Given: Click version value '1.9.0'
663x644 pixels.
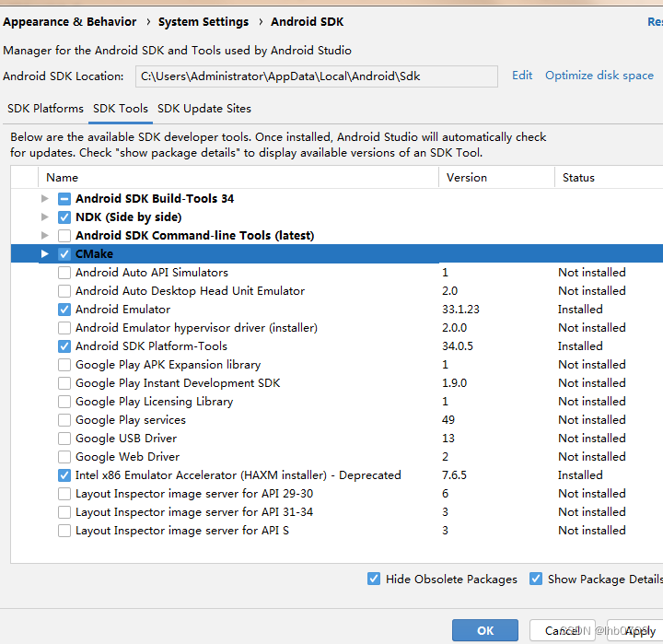Looking at the screenshot, I should [455, 383].
